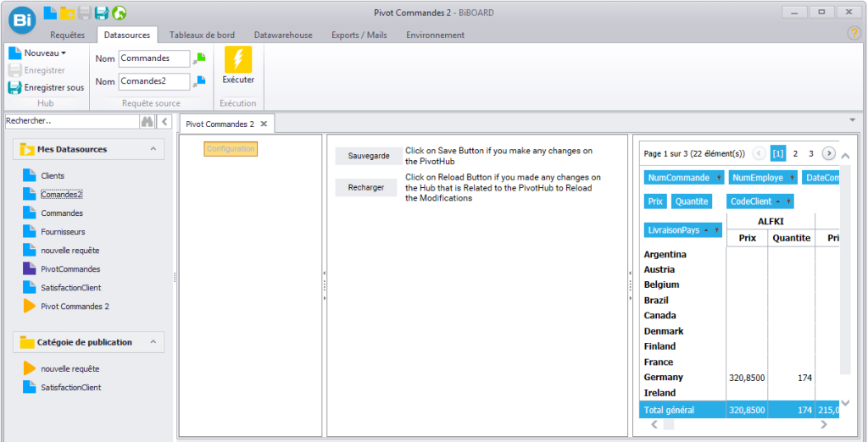Close the Pivot Commandes 2 tab
The height and width of the screenshot is (442, 868).
(264, 124)
